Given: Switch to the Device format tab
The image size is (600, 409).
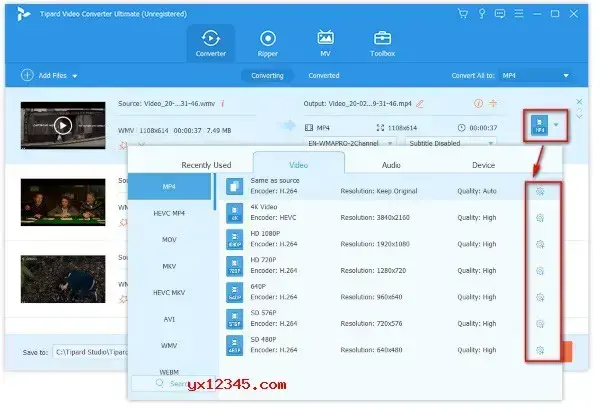Looking at the screenshot, I should [483, 165].
